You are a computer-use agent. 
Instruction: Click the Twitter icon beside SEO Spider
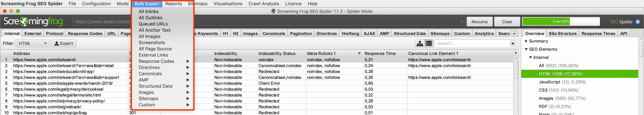point(638,22)
